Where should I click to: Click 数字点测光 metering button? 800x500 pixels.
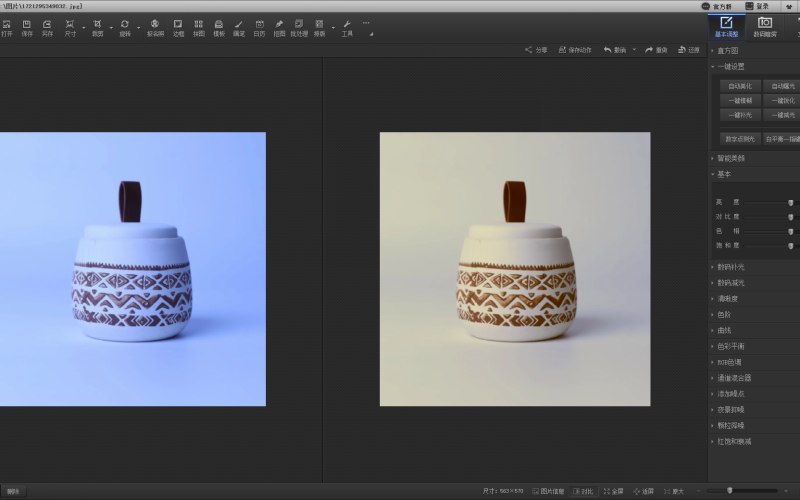(x=740, y=139)
